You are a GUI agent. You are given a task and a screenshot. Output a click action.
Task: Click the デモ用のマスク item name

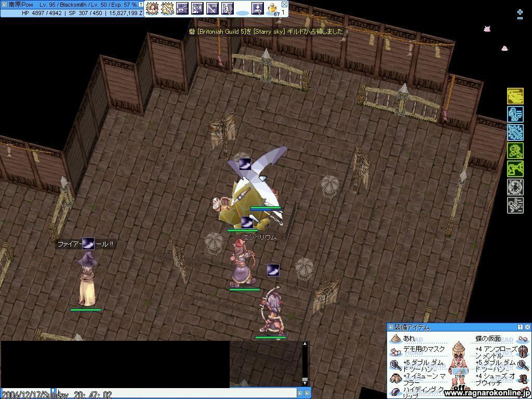424,349
